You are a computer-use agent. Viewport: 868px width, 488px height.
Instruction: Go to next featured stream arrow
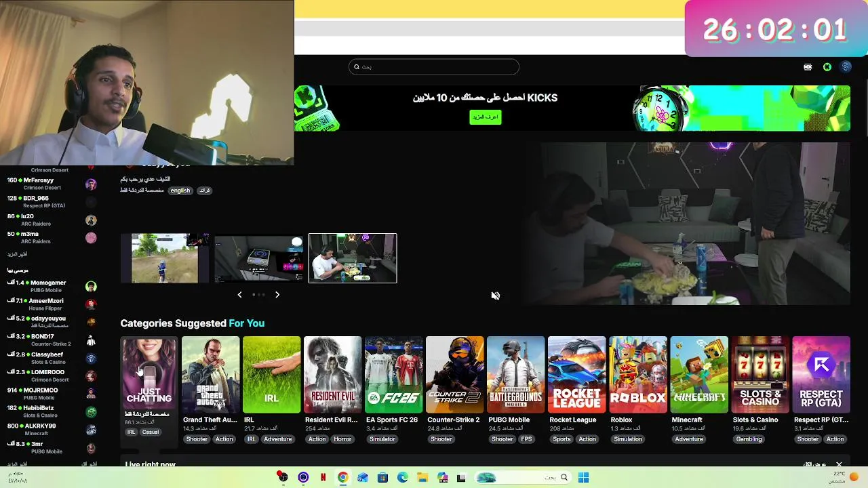[277, 295]
